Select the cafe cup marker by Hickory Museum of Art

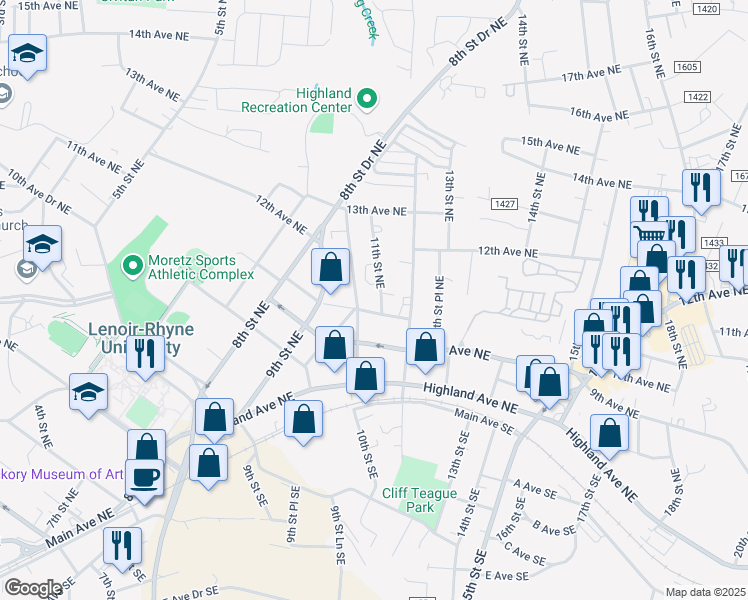pyautogui.click(x=145, y=478)
